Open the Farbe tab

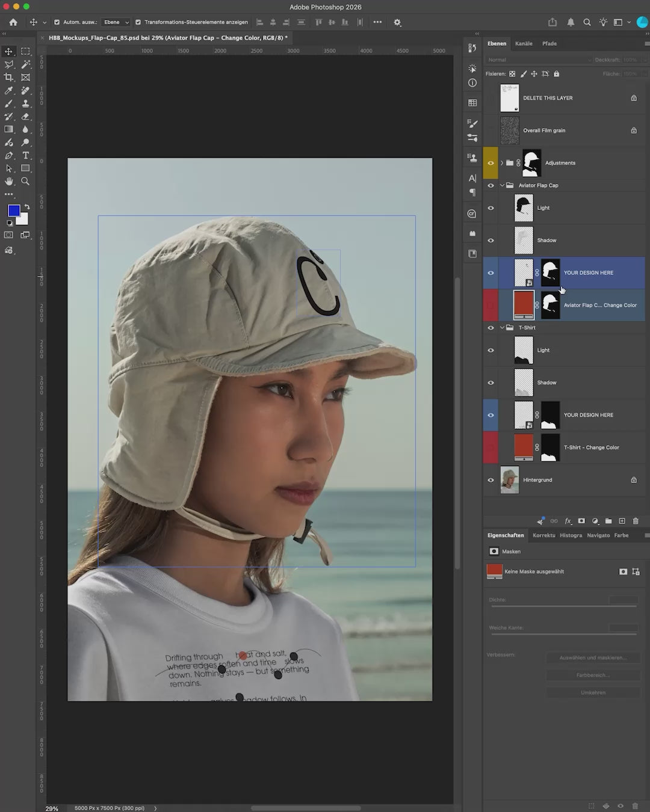pos(621,535)
